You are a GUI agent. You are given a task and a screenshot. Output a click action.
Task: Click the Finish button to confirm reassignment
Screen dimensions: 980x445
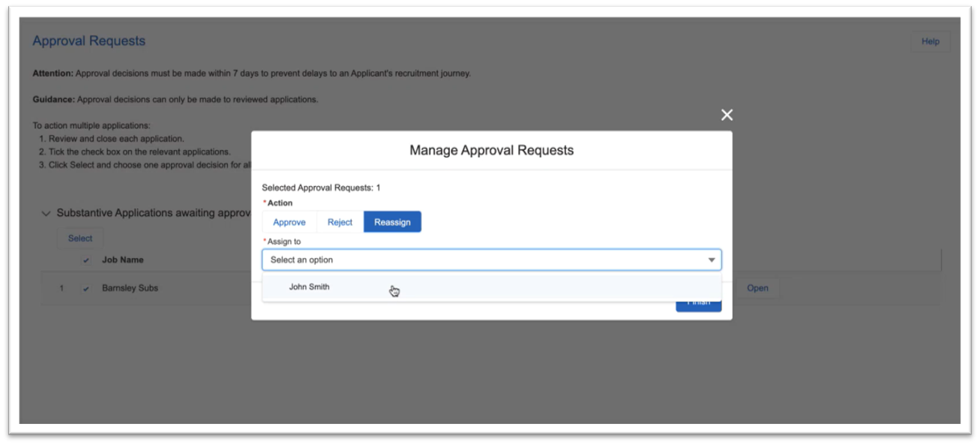698,300
